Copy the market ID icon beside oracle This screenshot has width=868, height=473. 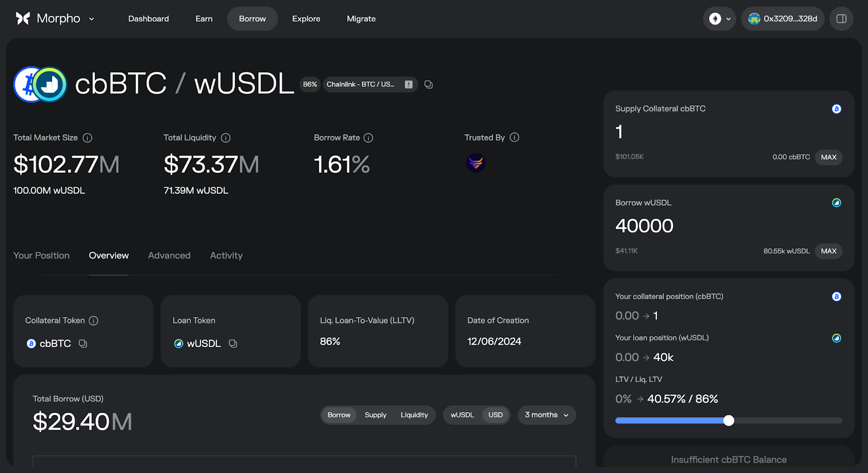click(429, 84)
